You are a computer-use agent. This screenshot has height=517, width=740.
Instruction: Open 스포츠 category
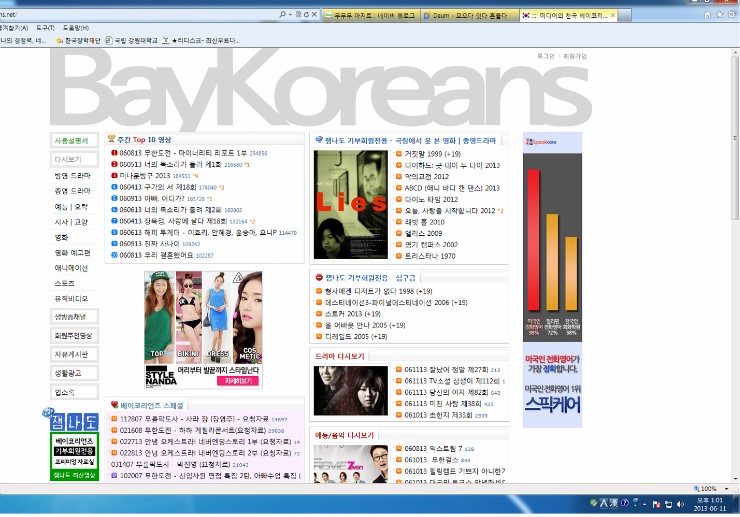point(64,283)
